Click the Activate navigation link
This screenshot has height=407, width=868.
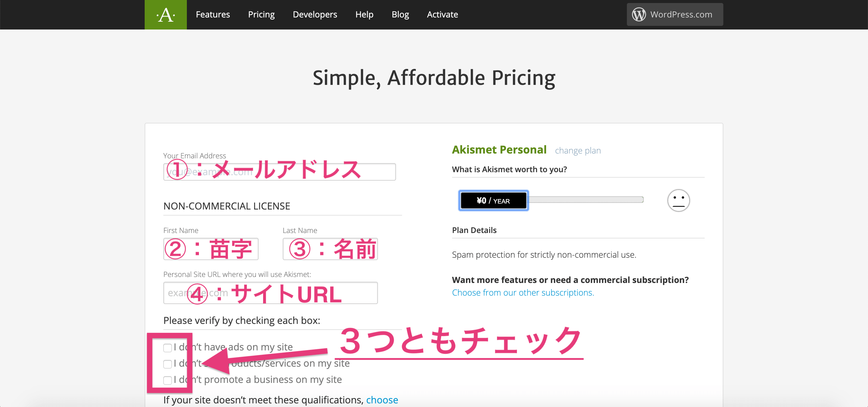[x=443, y=14]
